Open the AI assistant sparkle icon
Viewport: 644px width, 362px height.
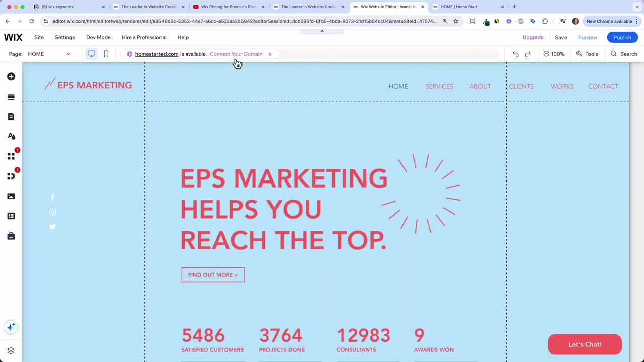click(11, 327)
